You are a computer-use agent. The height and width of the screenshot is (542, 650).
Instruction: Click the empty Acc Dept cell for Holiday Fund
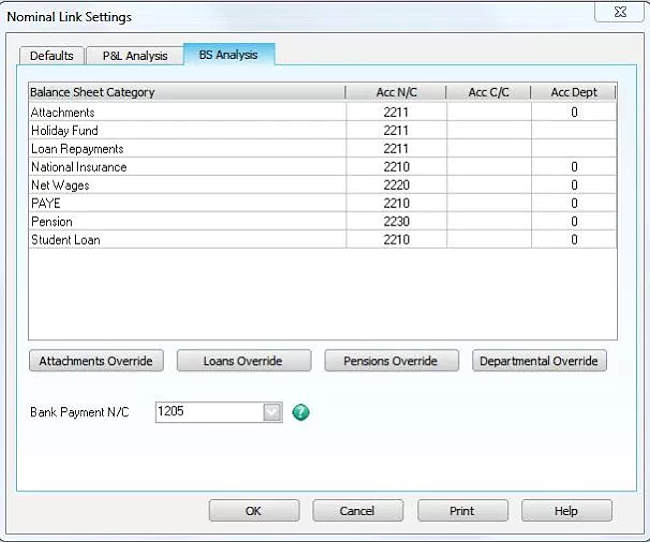pos(574,130)
